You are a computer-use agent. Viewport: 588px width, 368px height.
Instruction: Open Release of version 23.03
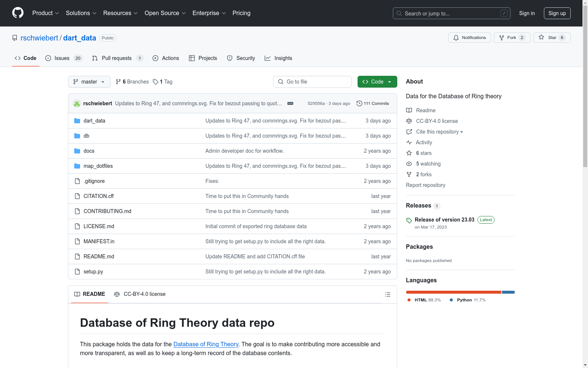(444, 220)
